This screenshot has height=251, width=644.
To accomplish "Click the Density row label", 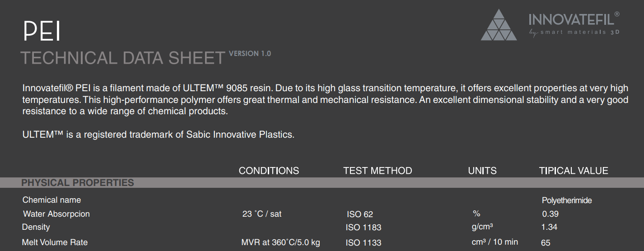I will (36, 227).
